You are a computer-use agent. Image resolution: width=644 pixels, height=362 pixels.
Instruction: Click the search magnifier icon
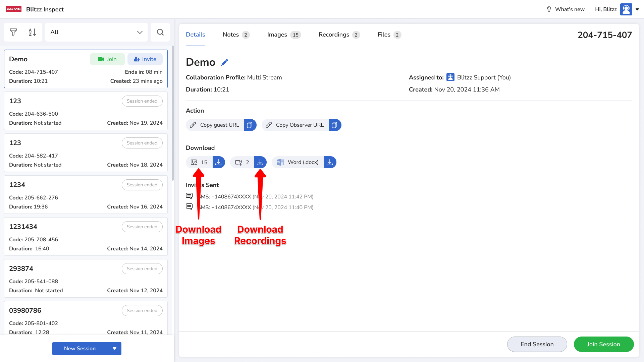160,32
